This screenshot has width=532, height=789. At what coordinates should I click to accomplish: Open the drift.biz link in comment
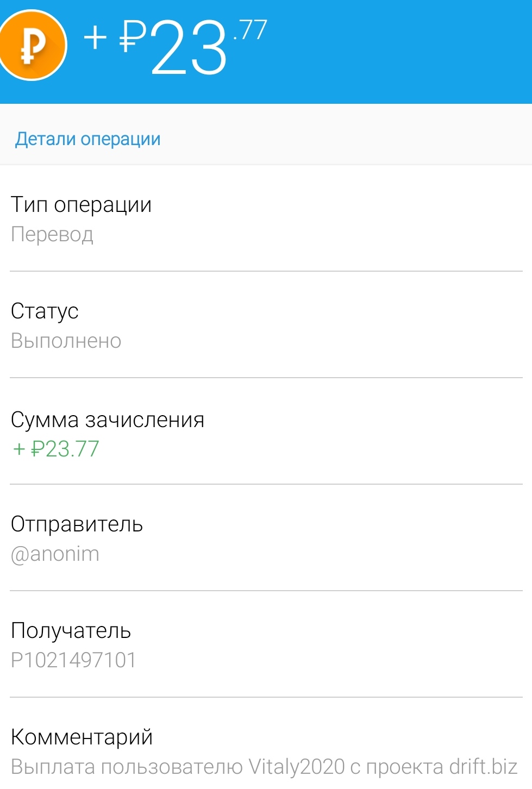coord(483,767)
